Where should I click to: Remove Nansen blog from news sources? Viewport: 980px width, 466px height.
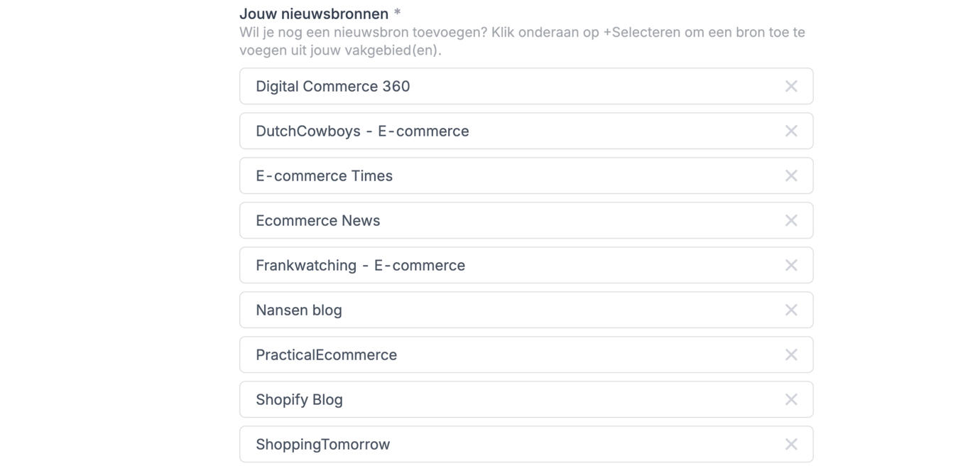point(791,310)
